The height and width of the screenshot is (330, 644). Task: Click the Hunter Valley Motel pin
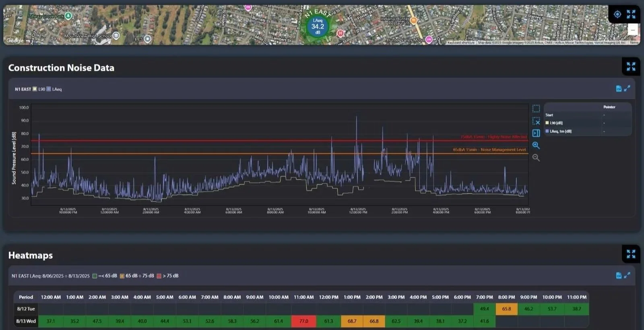429,39
